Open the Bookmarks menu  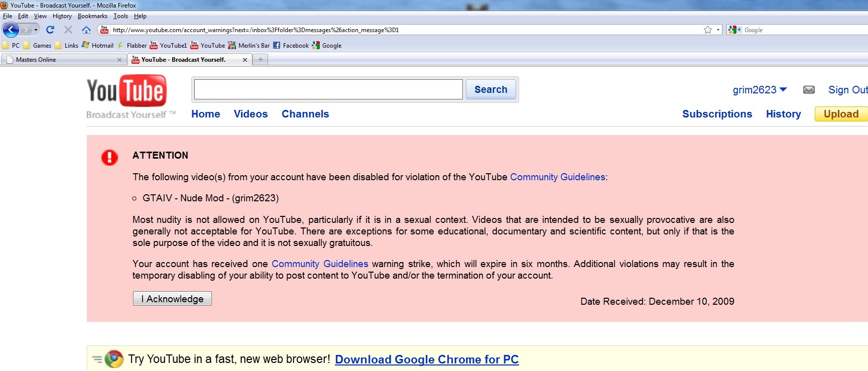(92, 16)
